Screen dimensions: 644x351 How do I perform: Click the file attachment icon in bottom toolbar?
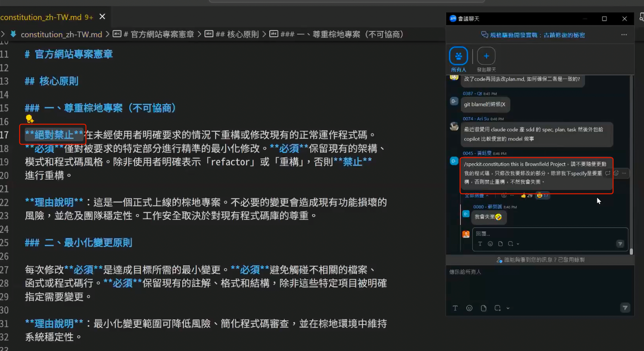[x=483, y=308]
